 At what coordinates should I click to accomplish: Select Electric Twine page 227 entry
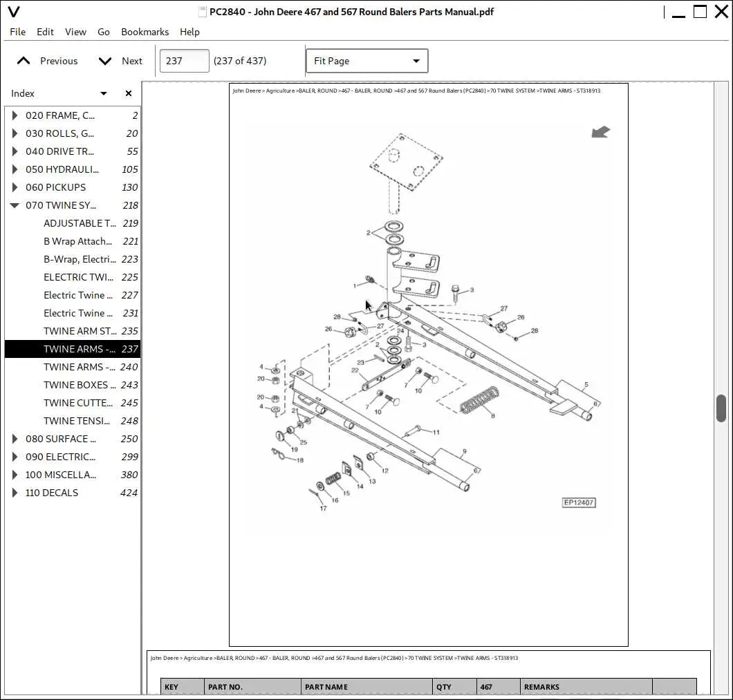point(73,295)
